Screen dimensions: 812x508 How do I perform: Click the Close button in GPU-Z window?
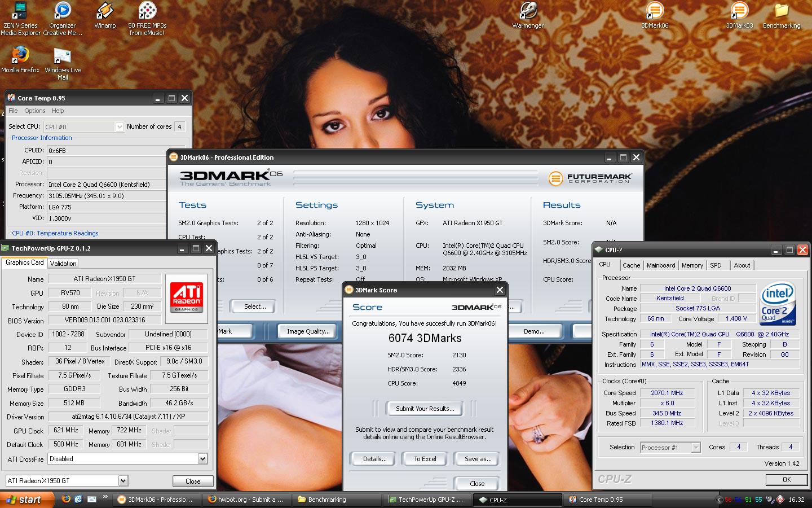coord(193,481)
